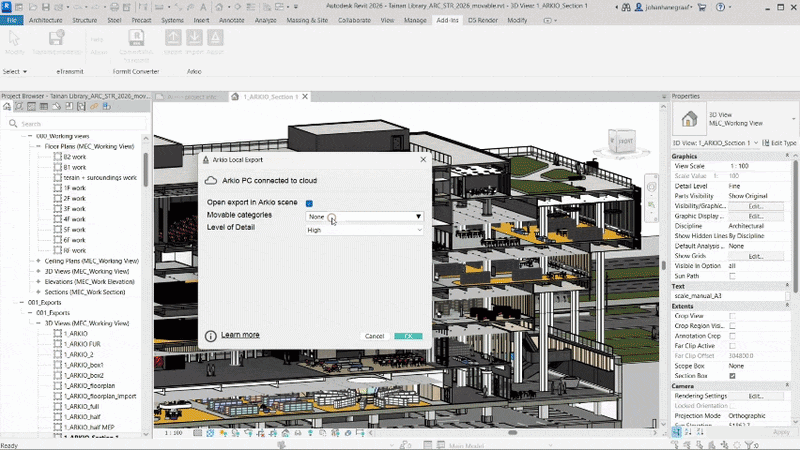800x450 pixels.
Task: Toggle the Far Clip Active checkbox
Action: tap(732, 345)
